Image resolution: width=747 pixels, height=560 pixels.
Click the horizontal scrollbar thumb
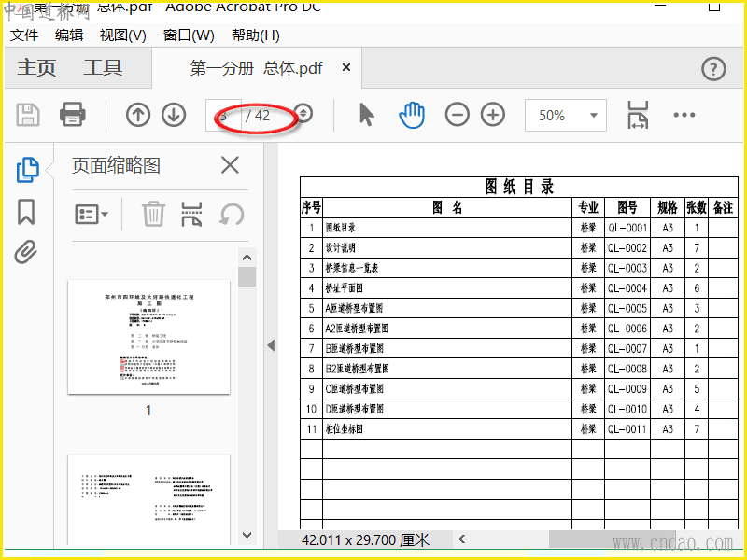pos(613,539)
